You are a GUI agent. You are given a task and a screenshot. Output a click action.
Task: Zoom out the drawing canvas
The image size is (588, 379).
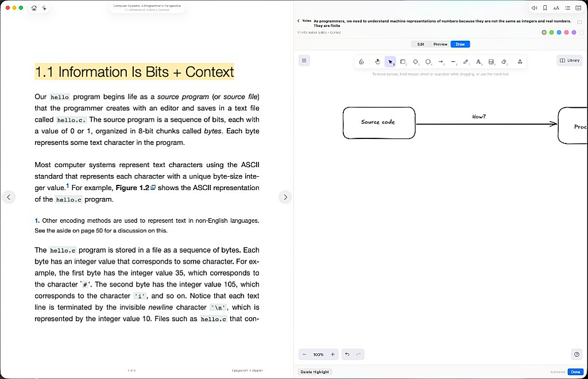[304, 354]
